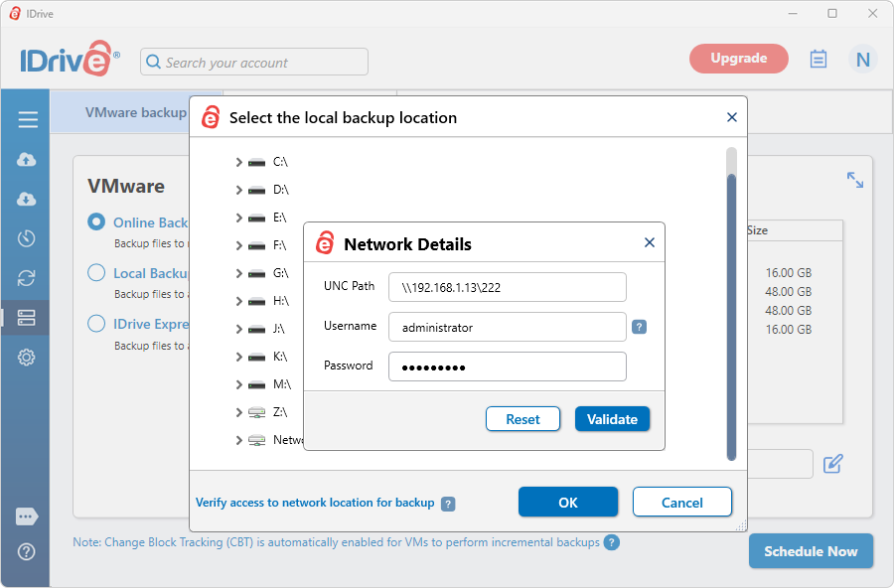
Task: Expand the H:\ drive node
Action: 238,301
